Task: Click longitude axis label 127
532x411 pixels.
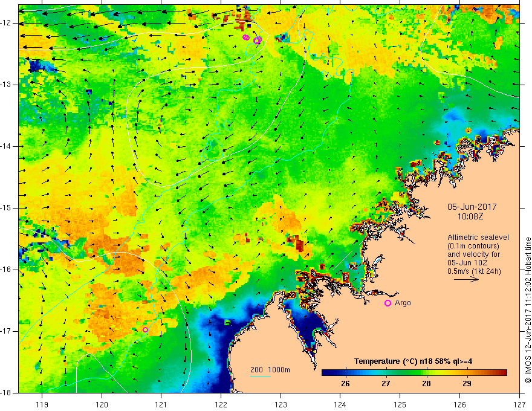Action: (519, 404)
